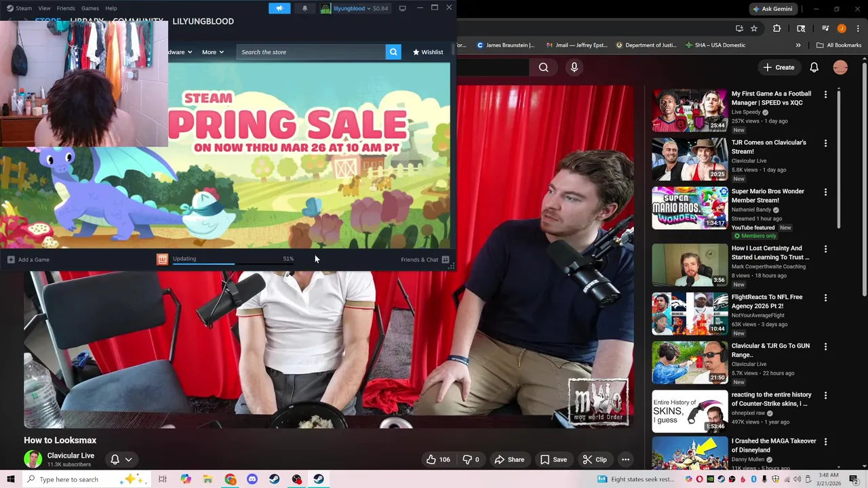Open Chrome media controls icon

[x=825, y=28]
